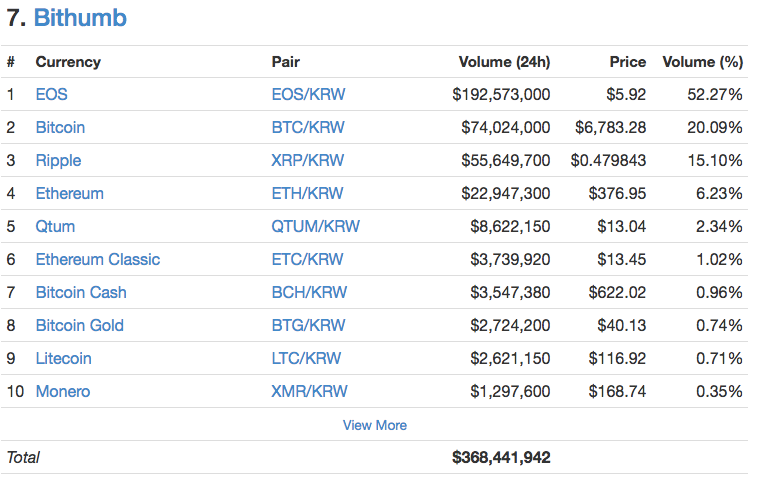
Task: Select the $74,024,000 volume cell
Action: click(505, 127)
